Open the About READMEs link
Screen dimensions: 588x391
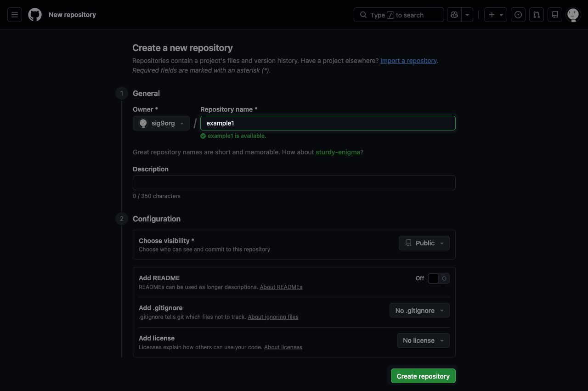point(281,287)
